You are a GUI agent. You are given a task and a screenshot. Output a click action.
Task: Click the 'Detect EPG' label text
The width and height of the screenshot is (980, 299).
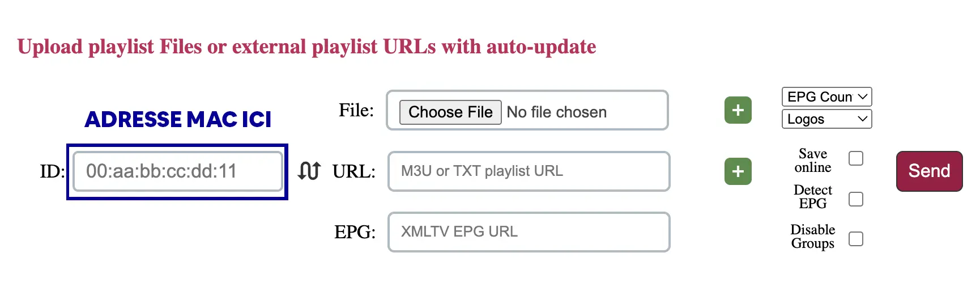click(812, 196)
